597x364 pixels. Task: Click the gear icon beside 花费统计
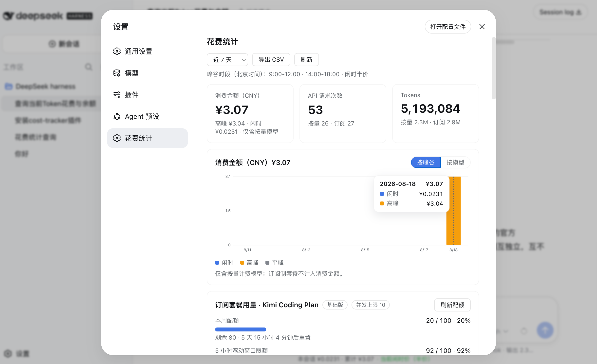[117, 138]
